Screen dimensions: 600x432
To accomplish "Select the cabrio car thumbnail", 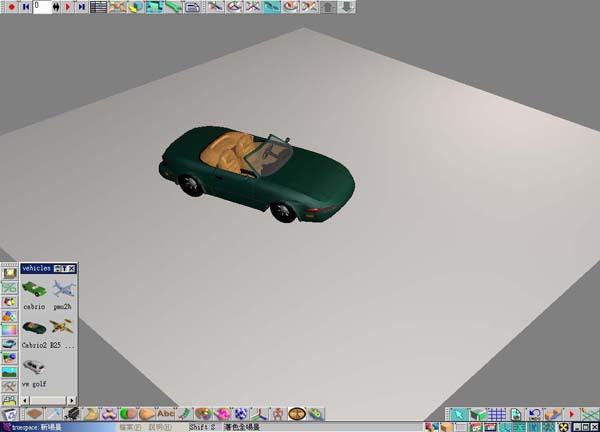I will pos(33,289).
